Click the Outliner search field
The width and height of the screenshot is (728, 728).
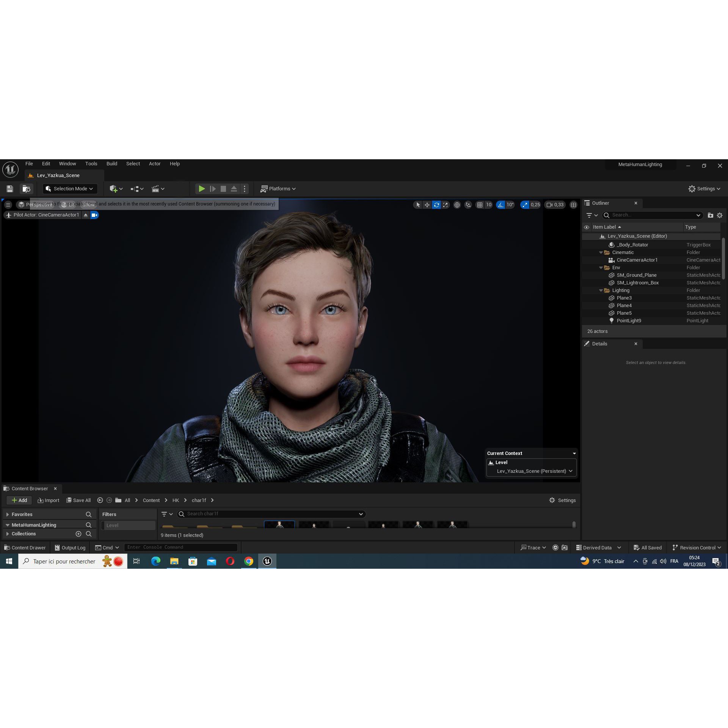(652, 215)
